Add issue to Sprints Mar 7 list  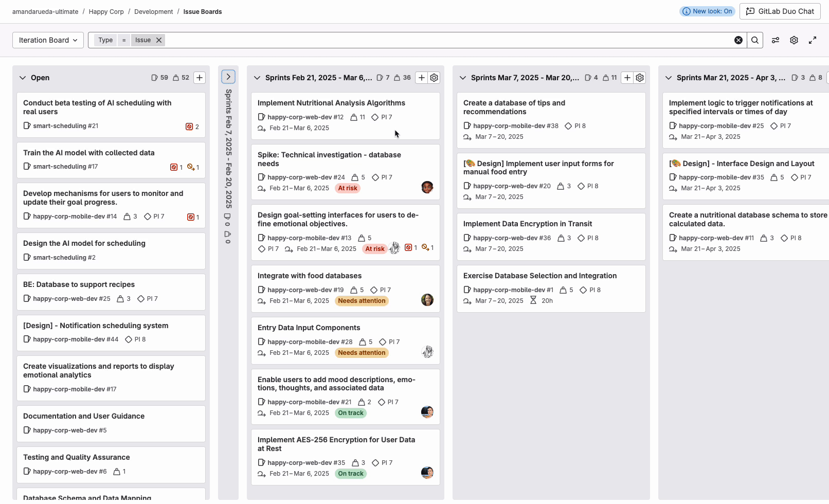[627, 78]
